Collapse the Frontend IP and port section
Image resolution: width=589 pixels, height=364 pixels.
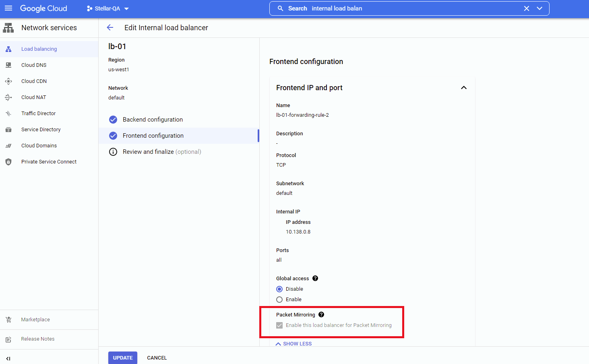(463, 88)
